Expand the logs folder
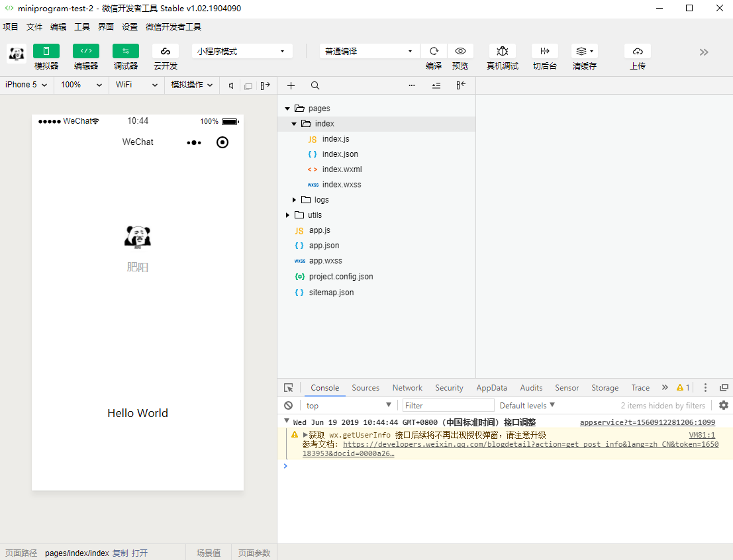733x560 pixels. click(294, 200)
